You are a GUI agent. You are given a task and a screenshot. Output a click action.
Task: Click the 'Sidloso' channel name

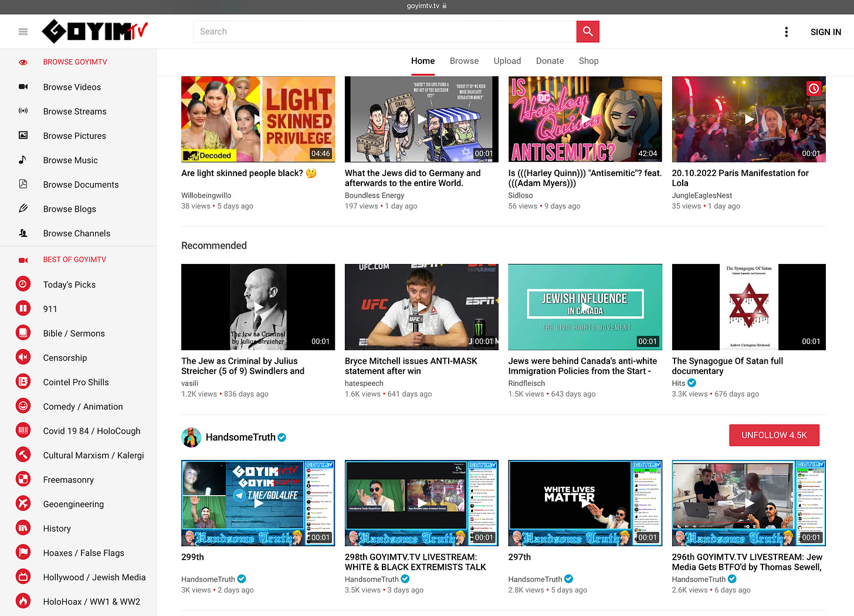point(521,195)
